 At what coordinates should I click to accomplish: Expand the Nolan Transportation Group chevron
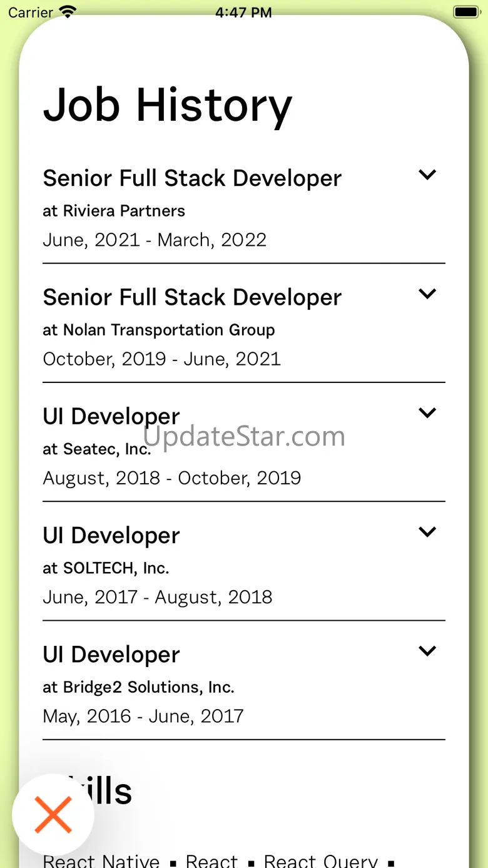click(x=427, y=294)
